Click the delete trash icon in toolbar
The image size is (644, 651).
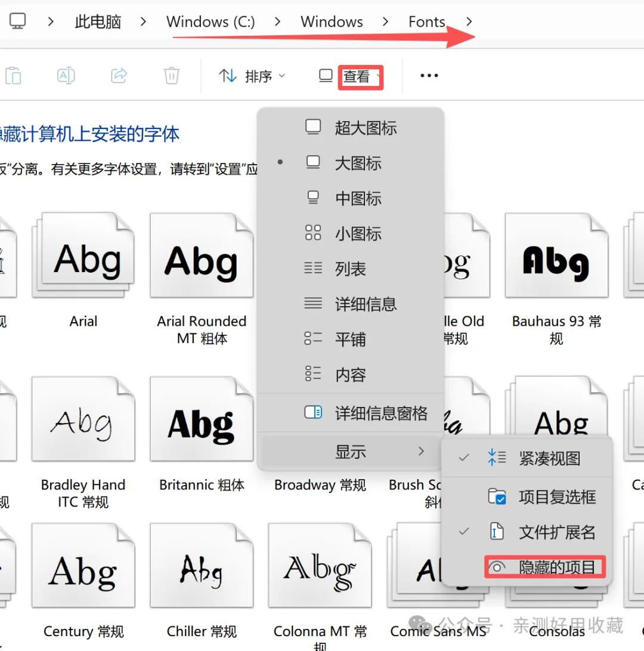point(171,76)
